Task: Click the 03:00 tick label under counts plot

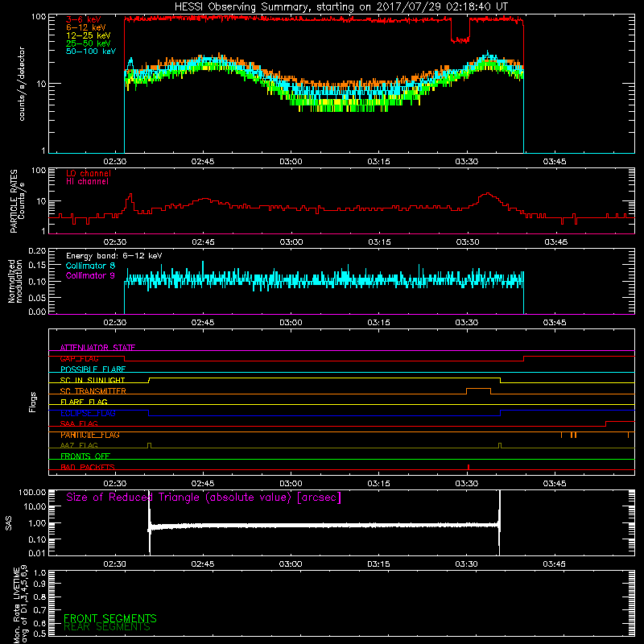Action: click(291, 162)
